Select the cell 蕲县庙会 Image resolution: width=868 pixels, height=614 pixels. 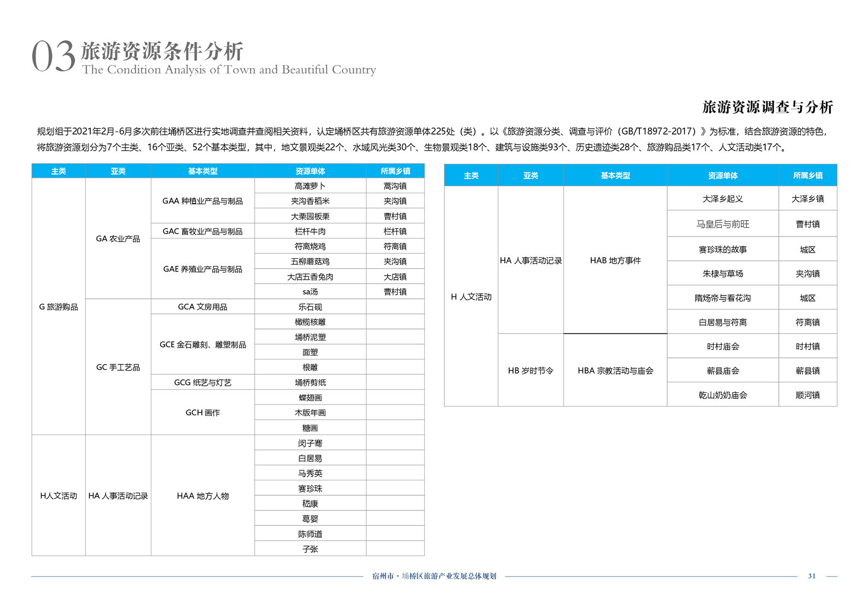[x=723, y=371]
